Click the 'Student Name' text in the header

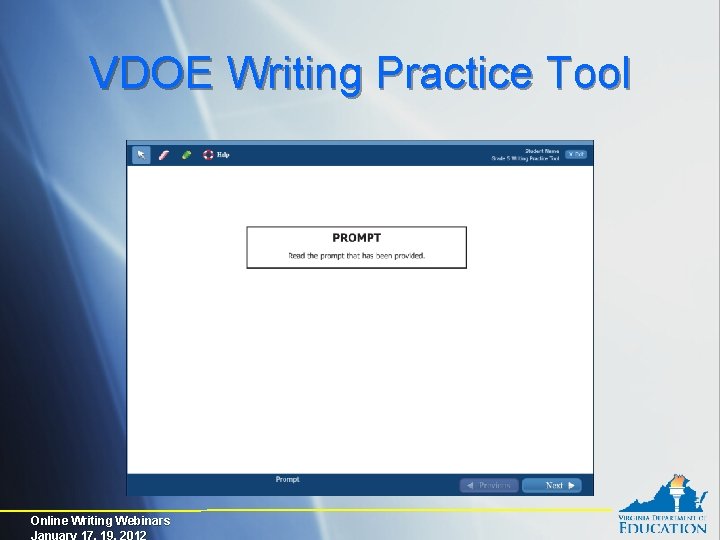click(542, 151)
